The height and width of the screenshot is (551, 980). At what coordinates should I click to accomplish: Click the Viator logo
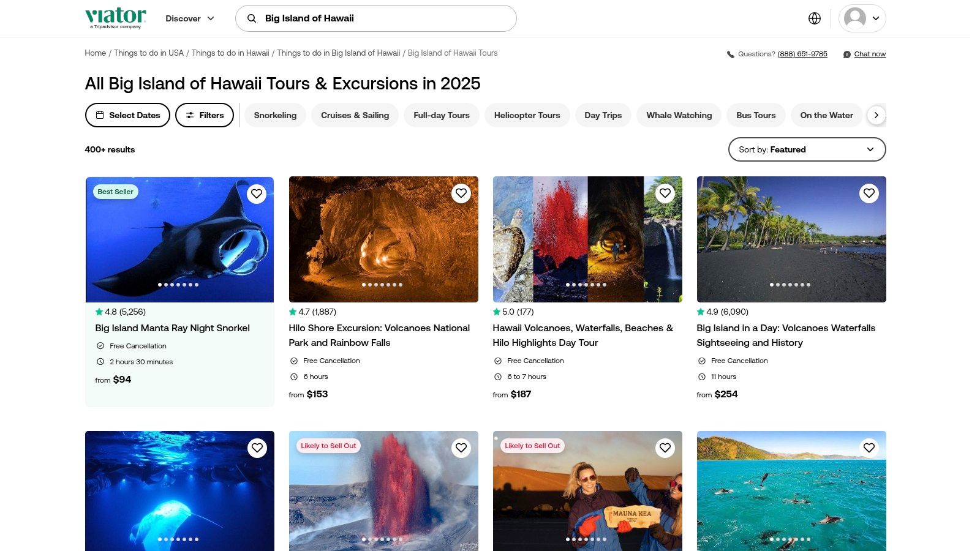[116, 18]
